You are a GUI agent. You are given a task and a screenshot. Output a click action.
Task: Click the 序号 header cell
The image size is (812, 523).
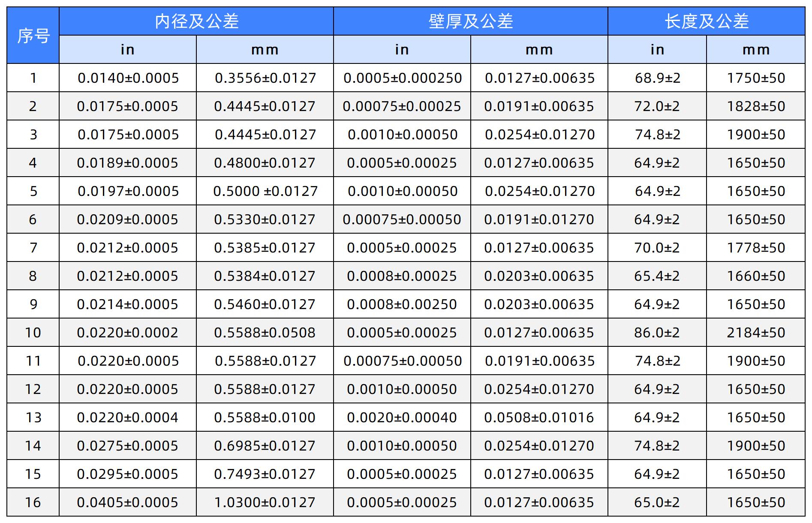pos(33,36)
